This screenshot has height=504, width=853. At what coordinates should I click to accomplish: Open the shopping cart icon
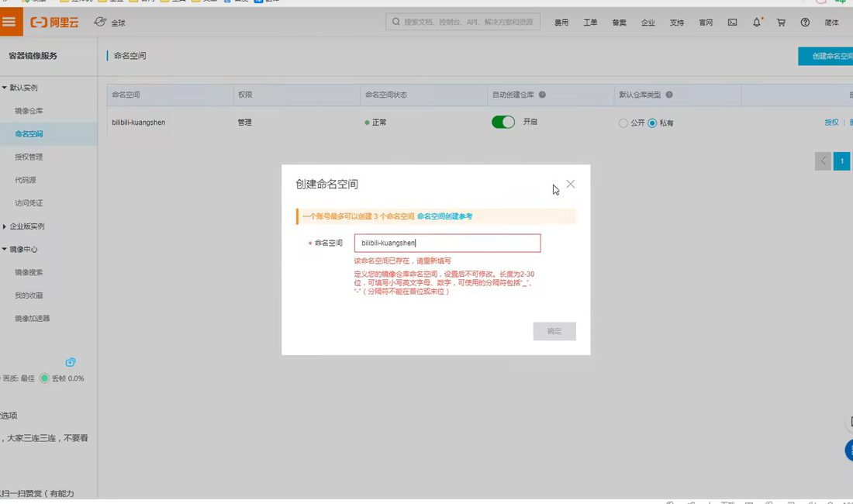click(781, 22)
